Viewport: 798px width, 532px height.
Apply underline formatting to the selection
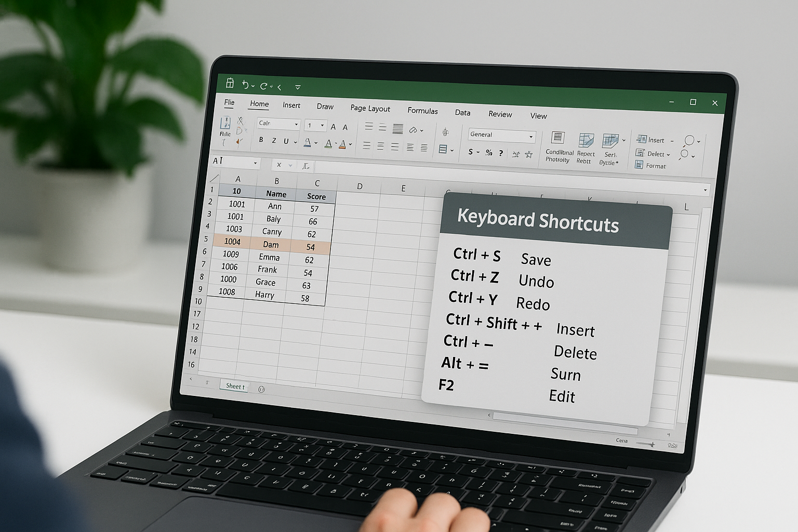click(x=286, y=141)
